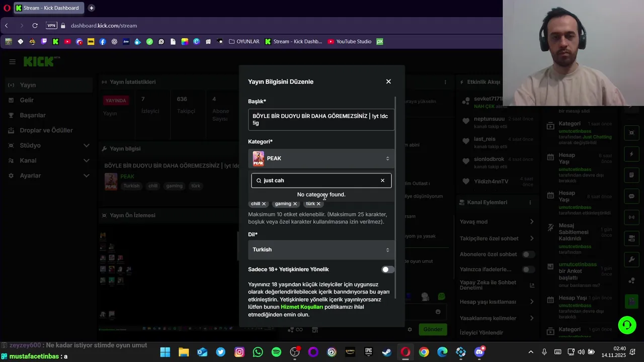644x362 pixels.
Task: Click the Başlık text field
Action: [x=321, y=120]
